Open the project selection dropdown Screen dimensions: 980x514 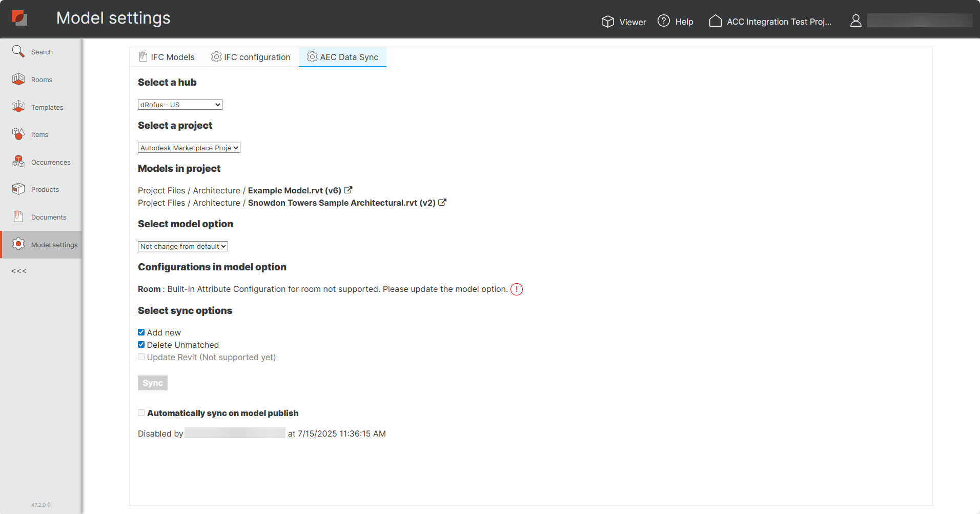[x=189, y=147]
